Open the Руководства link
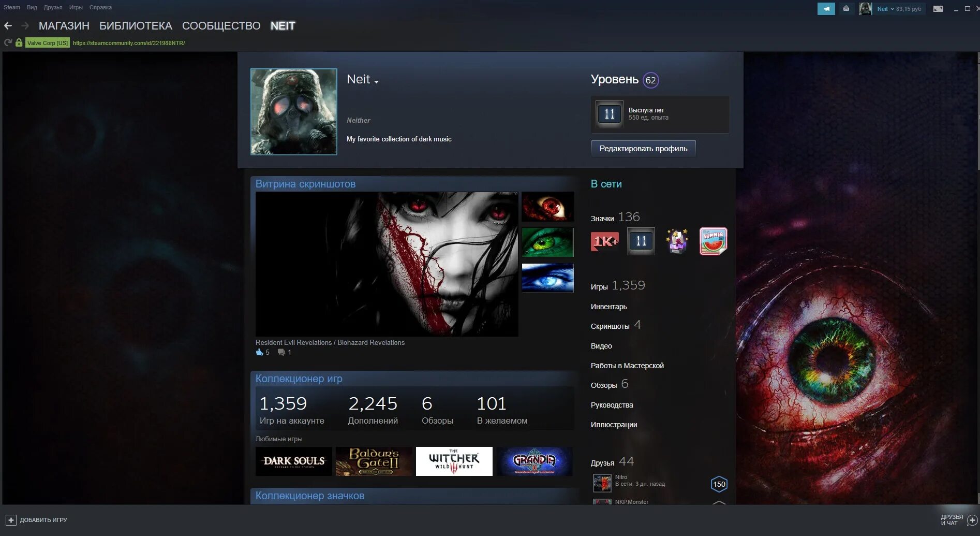Image resolution: width=980 pixels, height=536 pixels. (612, 405)
